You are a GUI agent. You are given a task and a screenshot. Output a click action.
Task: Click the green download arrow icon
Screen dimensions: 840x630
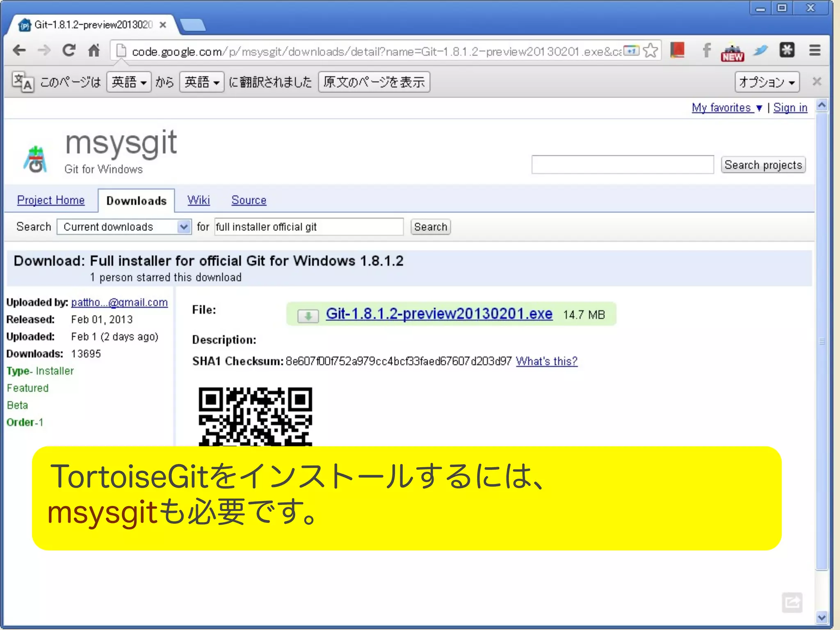(x=308, y=315)
